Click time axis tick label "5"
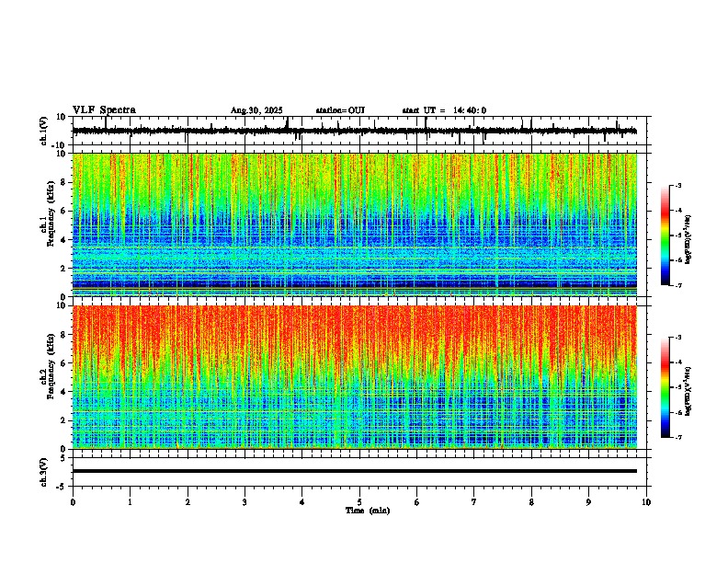 coord(359,502)
